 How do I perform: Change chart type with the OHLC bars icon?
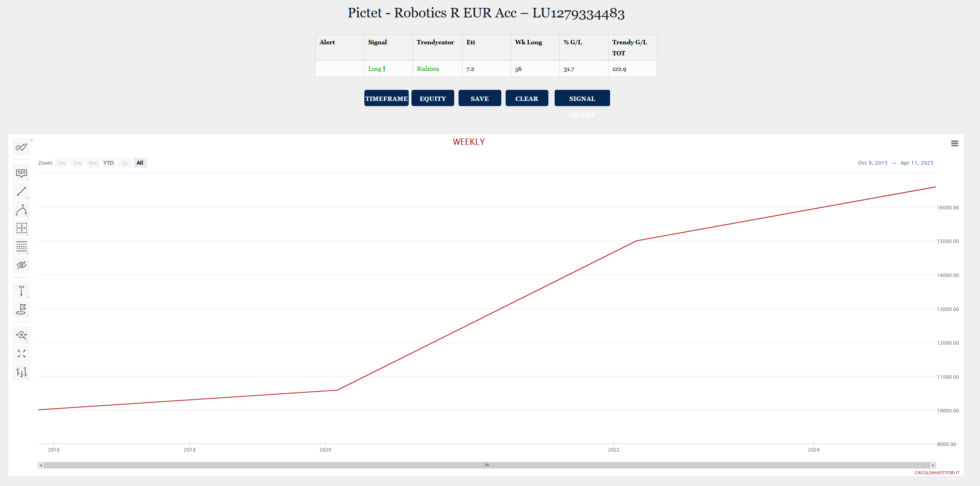(x=21, y=372)
